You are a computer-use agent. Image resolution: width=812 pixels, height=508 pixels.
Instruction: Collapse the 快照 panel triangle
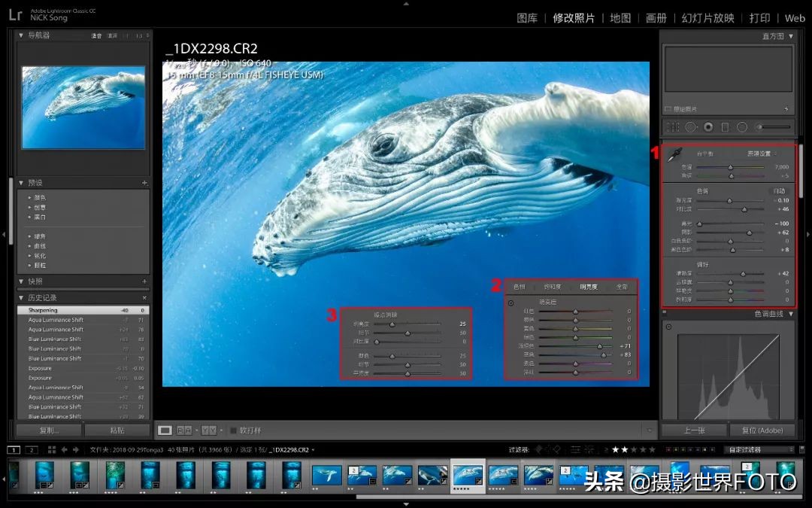coord(21,281)
